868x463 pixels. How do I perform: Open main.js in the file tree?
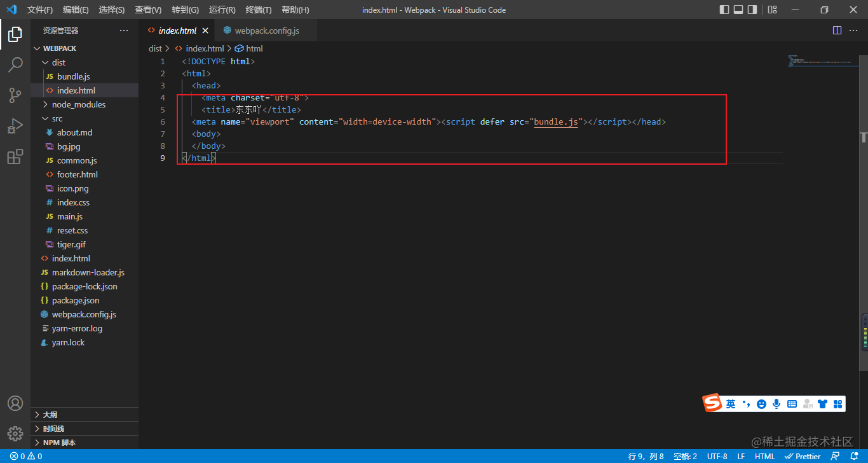click(85, 216)
